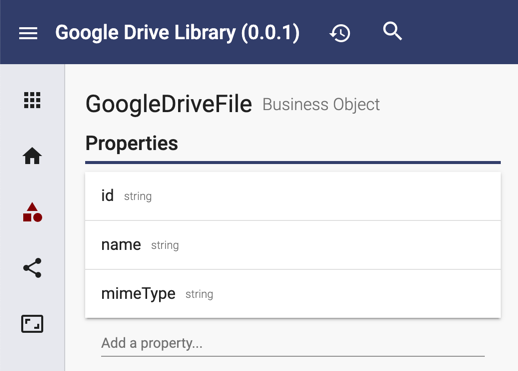Open the hamburger menu
The image size is (518, 371).
28,33
